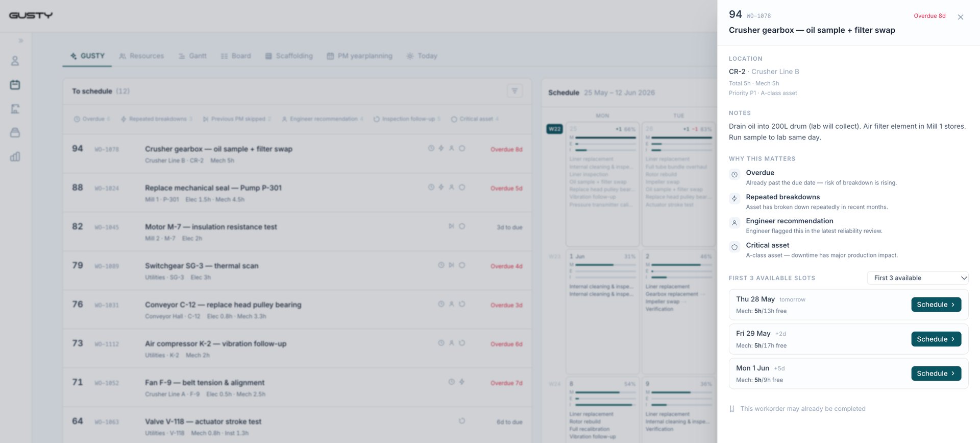Expand the left sidebar with the chevron
This screenshot has width=980, height=443.
(21, 41)
